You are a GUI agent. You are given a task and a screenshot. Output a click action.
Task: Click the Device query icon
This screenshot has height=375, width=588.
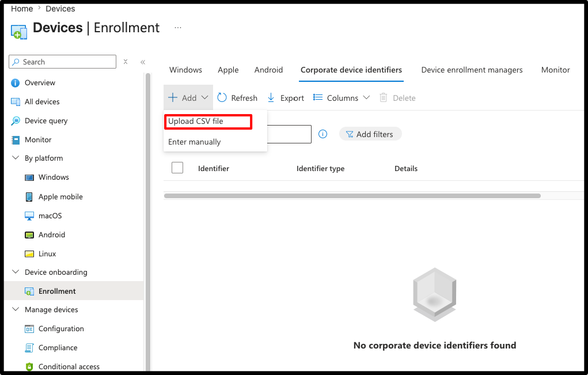coord(16,121)
